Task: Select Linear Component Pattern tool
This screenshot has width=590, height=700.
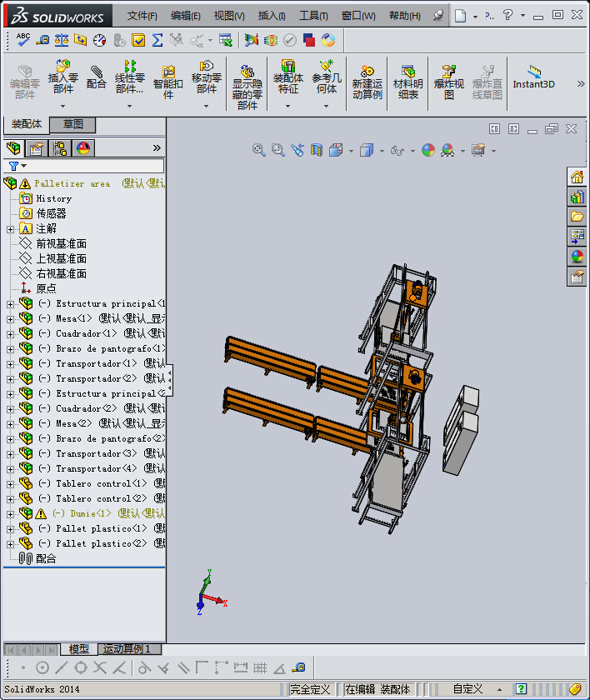Action: (129, 77)
